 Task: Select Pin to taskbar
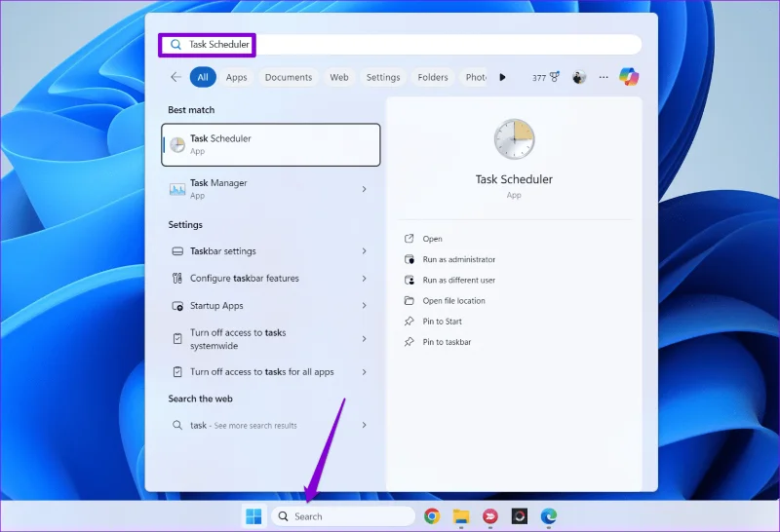click(x=447, y=342)
